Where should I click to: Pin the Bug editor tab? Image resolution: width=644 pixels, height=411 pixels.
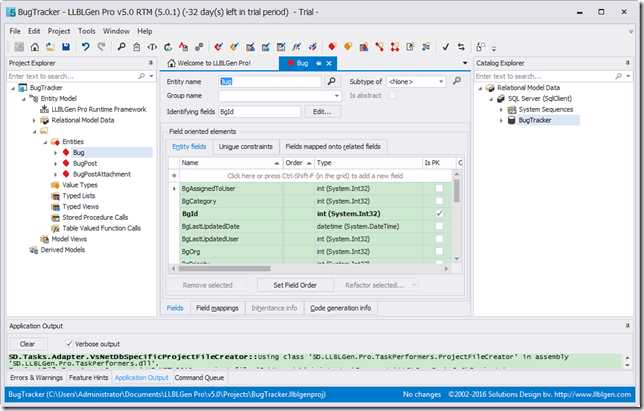pos(319,63)
